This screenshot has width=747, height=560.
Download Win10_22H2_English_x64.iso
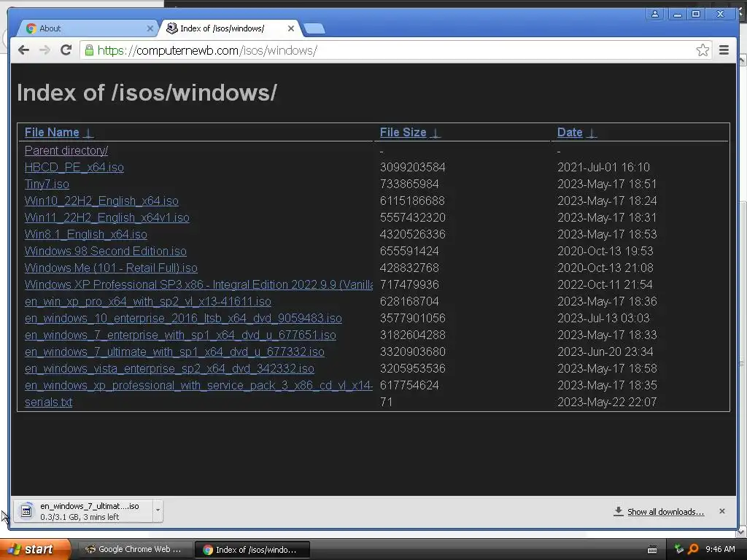coord(101,201)
